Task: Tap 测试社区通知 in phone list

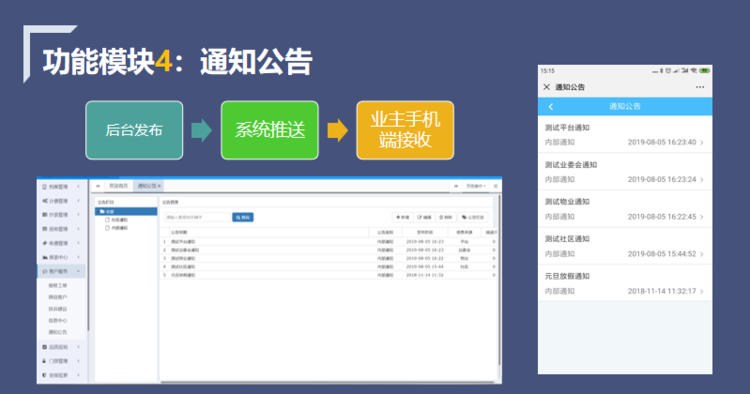Action: click(x=625, y=246)
